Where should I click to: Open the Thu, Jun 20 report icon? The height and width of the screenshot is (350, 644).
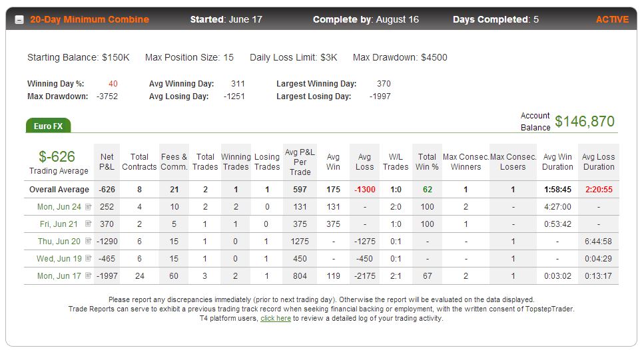point(88,242)
